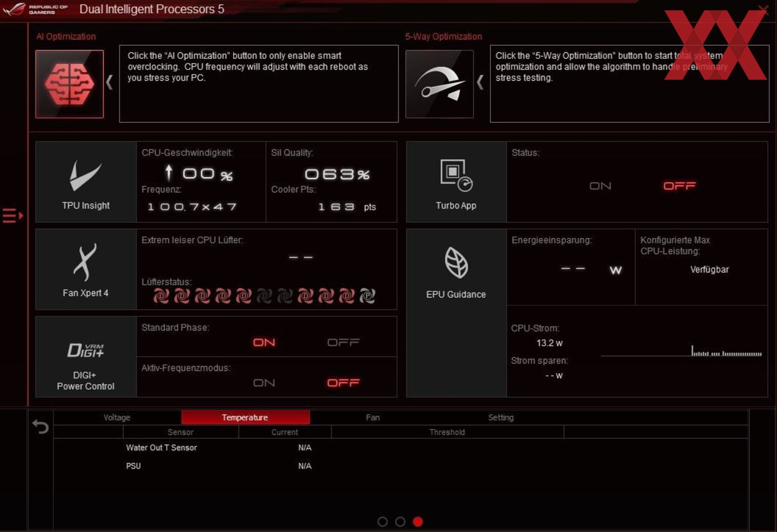This screenshot has width=777, height=532.
Task: Click the last fan status icon
Action: pos(367,296)
